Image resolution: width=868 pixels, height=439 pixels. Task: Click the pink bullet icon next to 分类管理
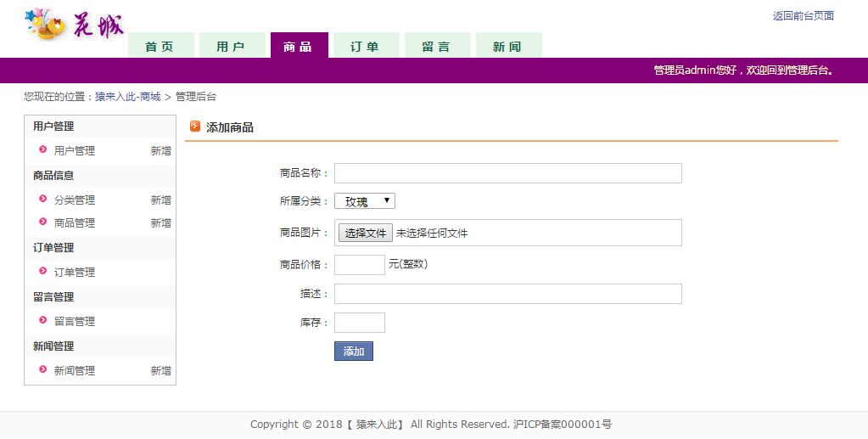click(x=42, y=199)
